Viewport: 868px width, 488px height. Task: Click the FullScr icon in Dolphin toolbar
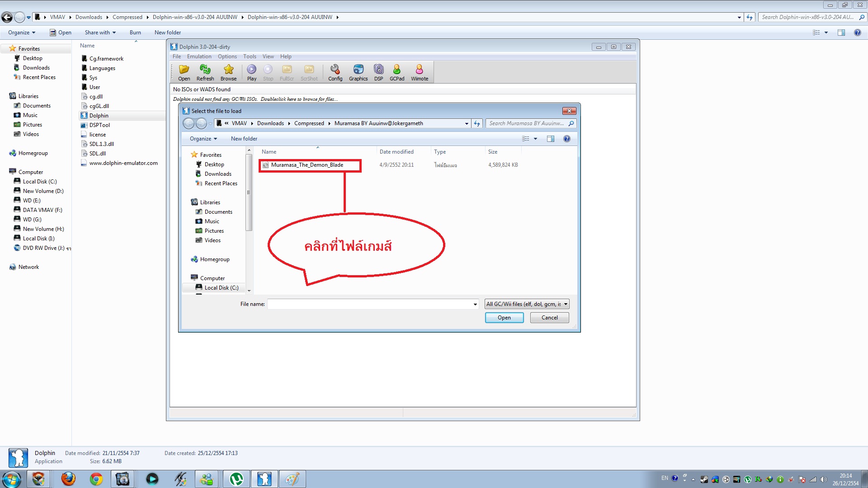(x=287, y=72)
